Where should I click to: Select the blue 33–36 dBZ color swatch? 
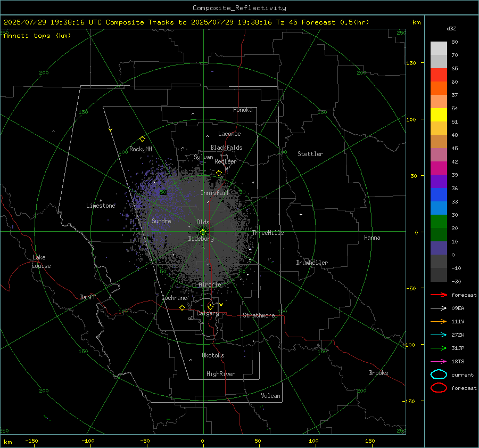coord(439,195)
